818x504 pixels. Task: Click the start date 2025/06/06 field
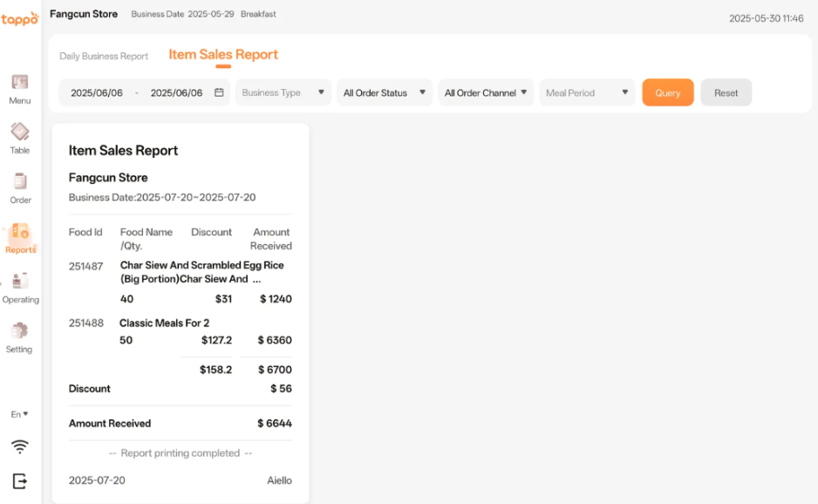click(97, 92)
